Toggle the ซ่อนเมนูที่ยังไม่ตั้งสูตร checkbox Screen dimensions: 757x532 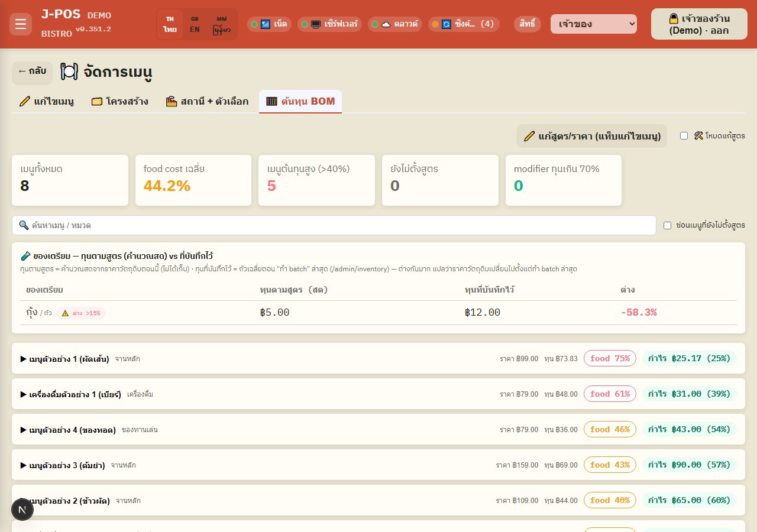[x=667, y=225]
